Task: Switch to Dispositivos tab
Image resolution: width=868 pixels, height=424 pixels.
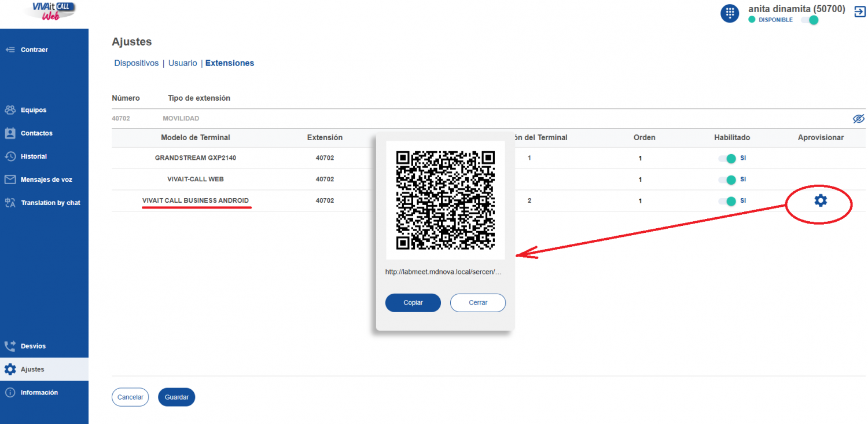Action: tap(136, 63)
